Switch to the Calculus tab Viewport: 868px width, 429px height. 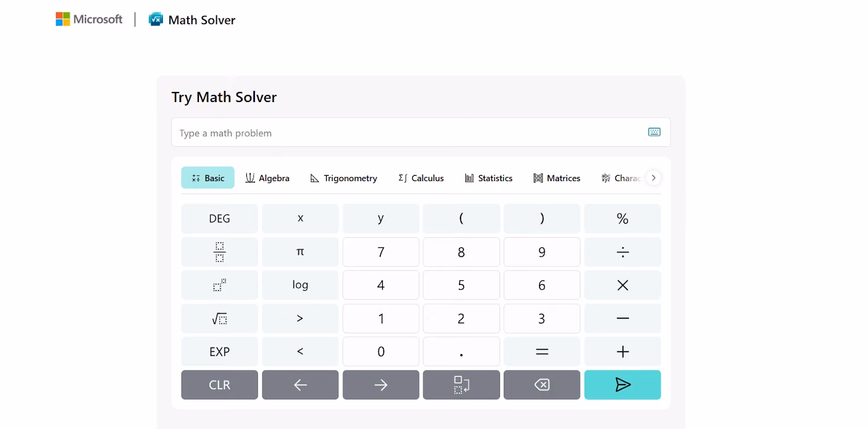coord(421,178)
